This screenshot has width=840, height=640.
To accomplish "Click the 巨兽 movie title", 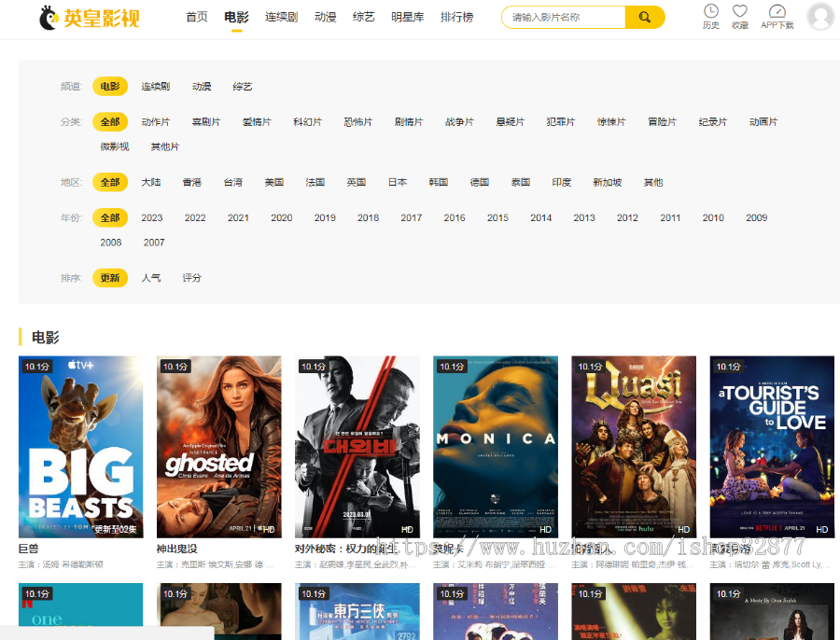I will [x=29, y=549].
